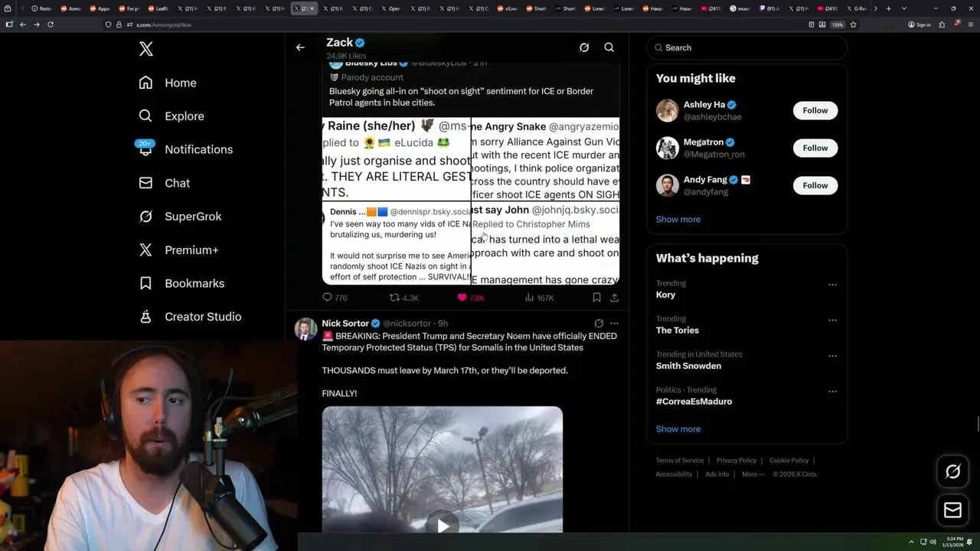The height and width of the screenshot is (551, 980).
Task: Show more under You might like
Action: pyautogui.click(x=678, y=220)
